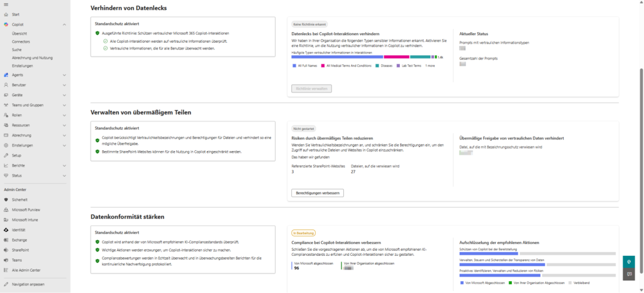Click the hamburger navigation menu icon
The image size is (644, 293).
(5, 4)
